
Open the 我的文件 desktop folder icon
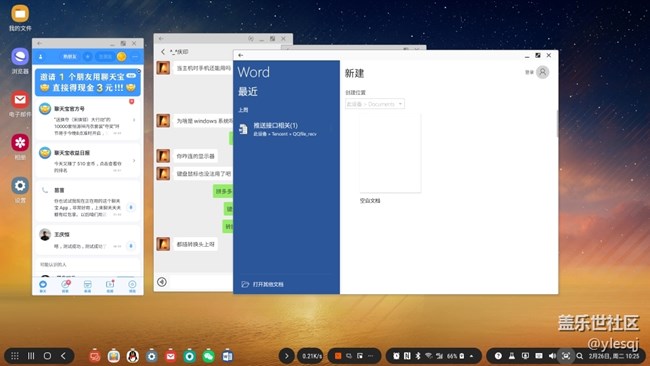[20, 14]
